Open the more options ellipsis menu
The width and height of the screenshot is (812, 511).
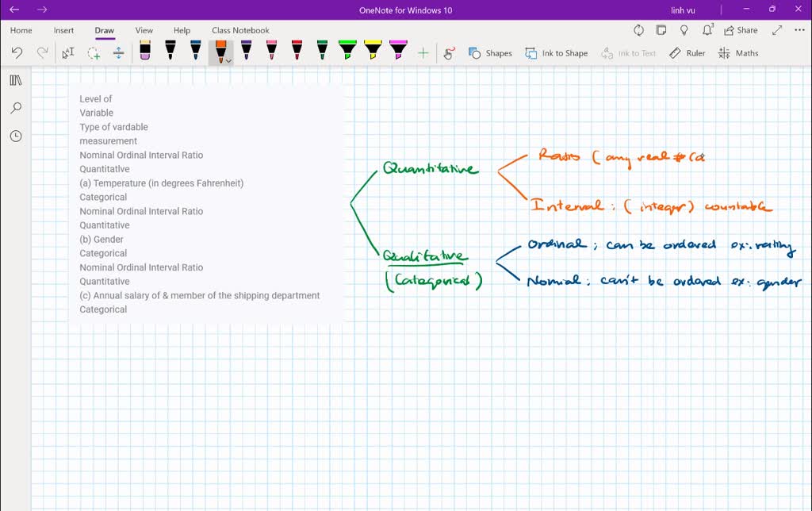[x=799, y=30]
